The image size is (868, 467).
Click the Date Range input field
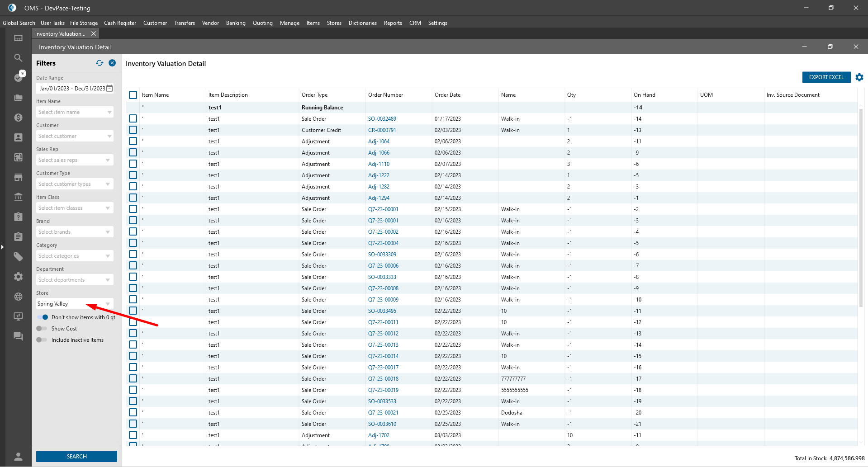[x=72, y=89]
